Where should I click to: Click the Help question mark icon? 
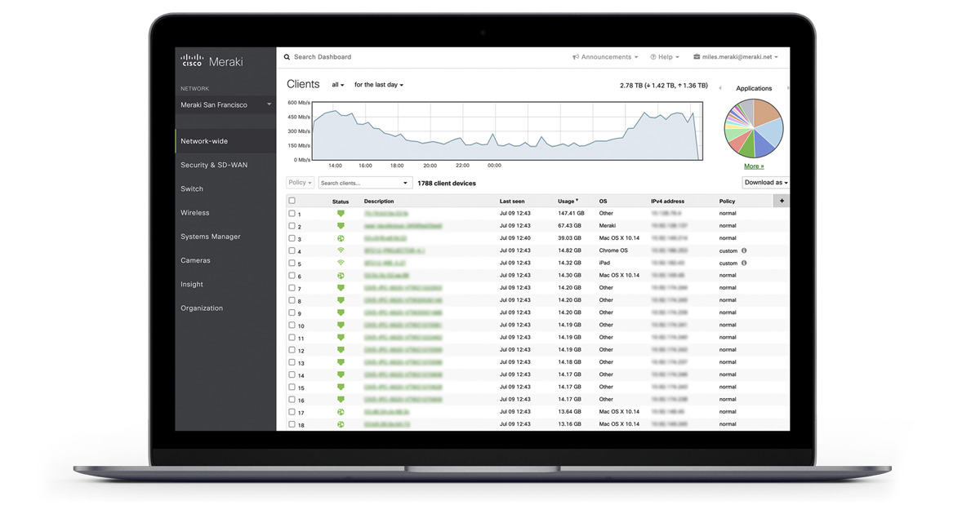pos(653,56)
